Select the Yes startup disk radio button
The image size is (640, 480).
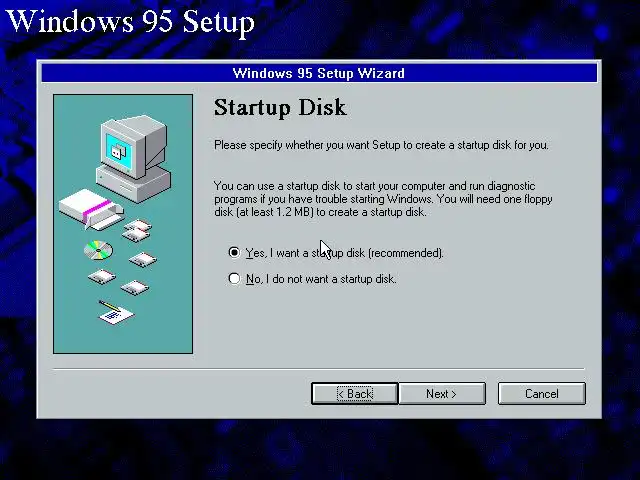[234, 253]
